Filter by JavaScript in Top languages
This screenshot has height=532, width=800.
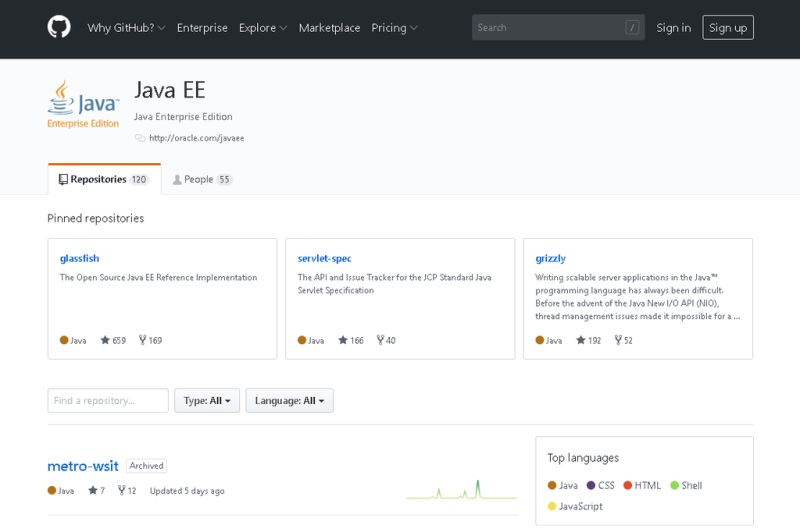click(x=575, y=506)
